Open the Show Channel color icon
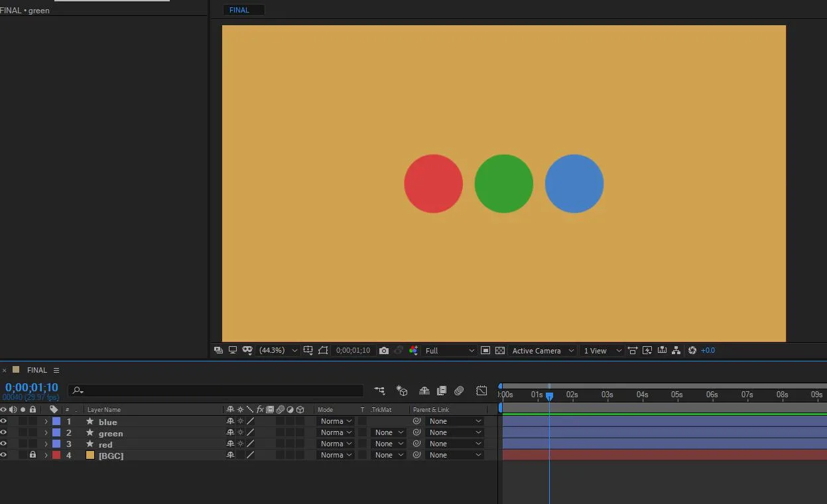The image size is (827, 504). coord(414,350)
